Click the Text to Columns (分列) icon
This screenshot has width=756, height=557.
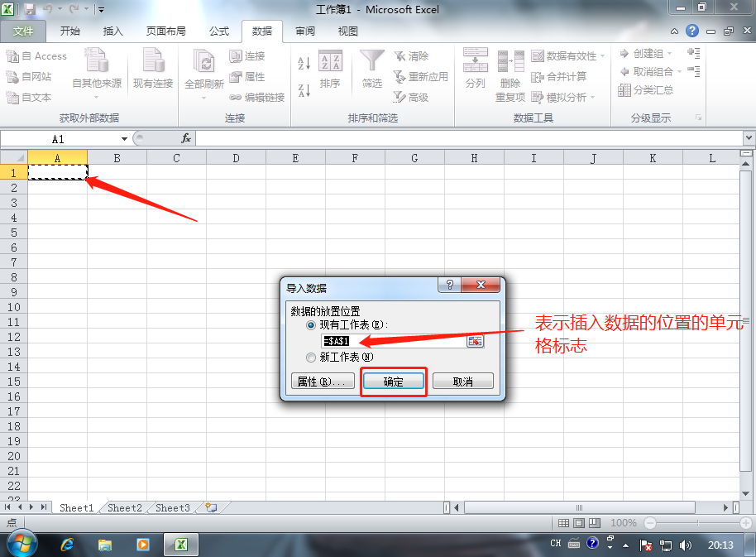tap(476, 60)
